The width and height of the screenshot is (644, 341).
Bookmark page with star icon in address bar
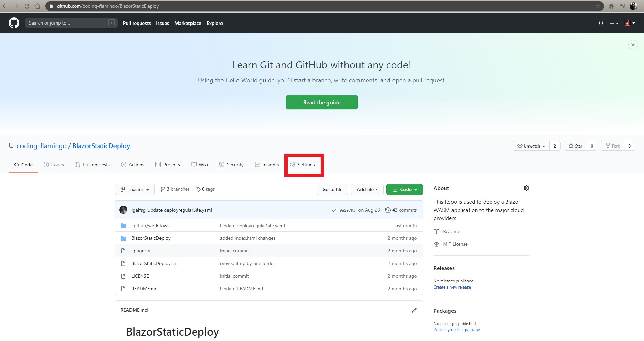598,6
